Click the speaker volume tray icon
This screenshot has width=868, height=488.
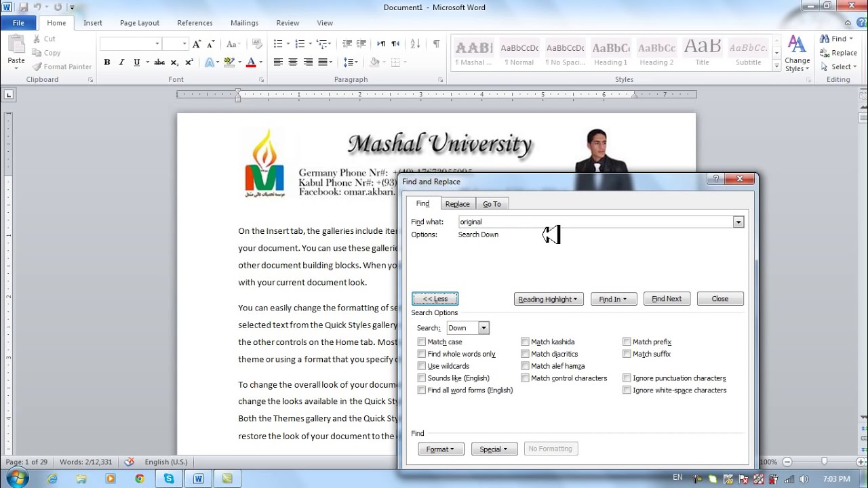coord(805,479)
